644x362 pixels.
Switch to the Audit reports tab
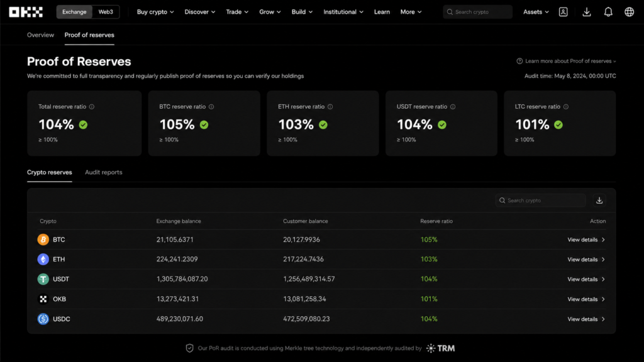pyautogui.click(x=104, y=172)
